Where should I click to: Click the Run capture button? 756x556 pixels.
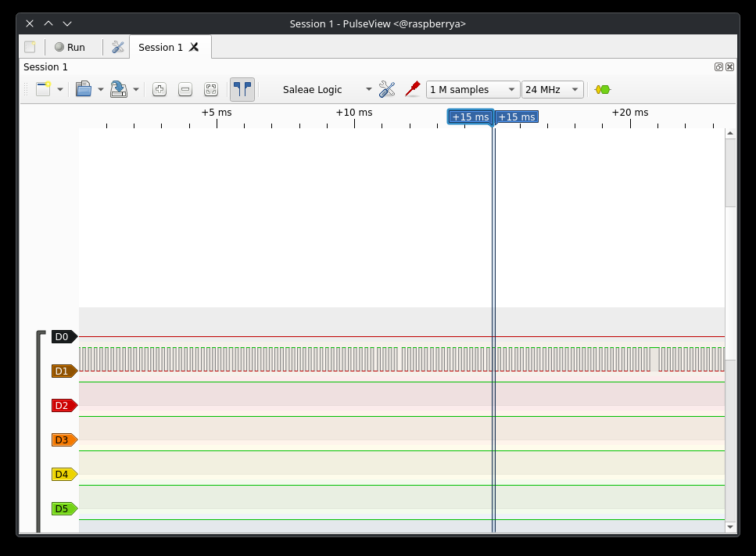point(69,47)
